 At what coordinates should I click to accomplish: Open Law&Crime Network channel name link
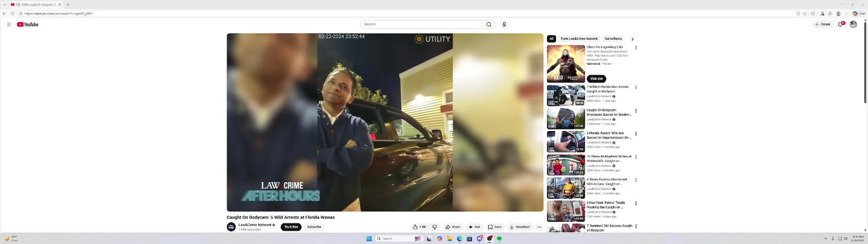point(255,225)
